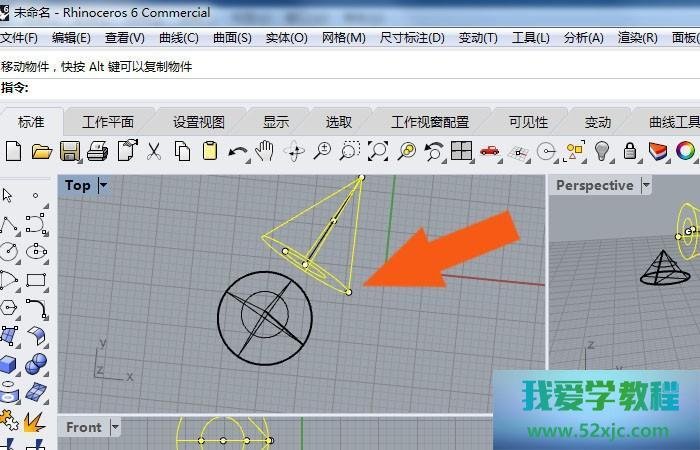Click the Print icon in the toolbar

tap(97, 151)
